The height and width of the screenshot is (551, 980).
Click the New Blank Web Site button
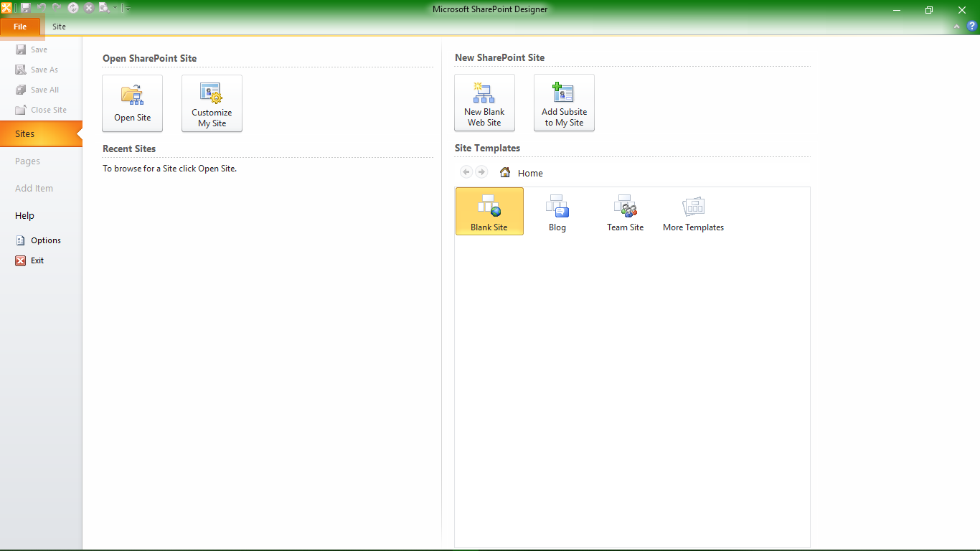pos(484,103)
